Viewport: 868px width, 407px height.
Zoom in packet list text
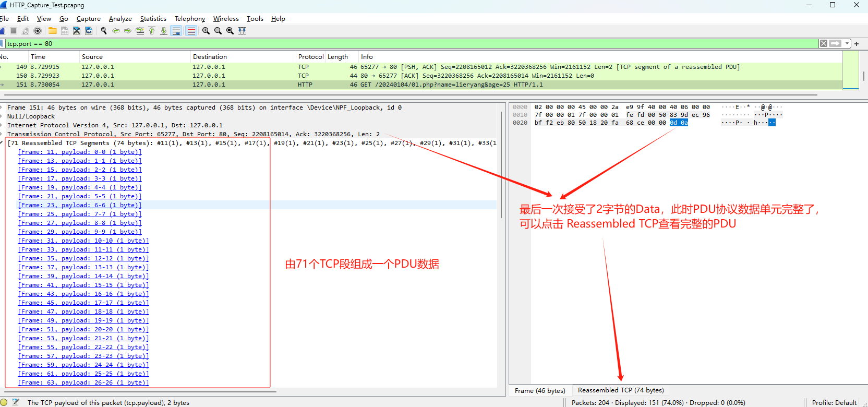pos(206,31)
